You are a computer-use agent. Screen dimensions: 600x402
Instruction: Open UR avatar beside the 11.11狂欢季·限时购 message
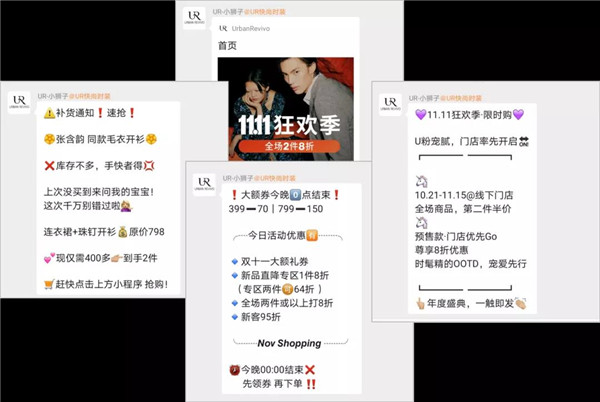coord(390,104)
